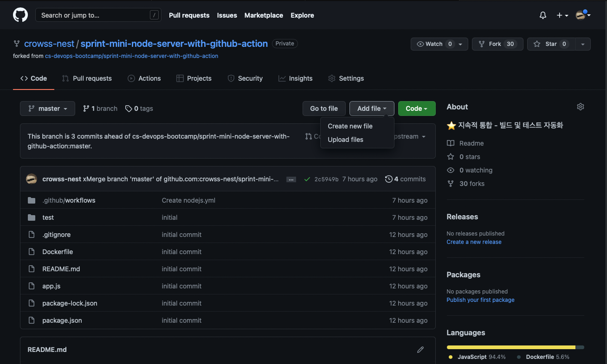Expand the Watch options dropdown arrow
This screenshot has width=607, height=364.
[x=460, y=44]
